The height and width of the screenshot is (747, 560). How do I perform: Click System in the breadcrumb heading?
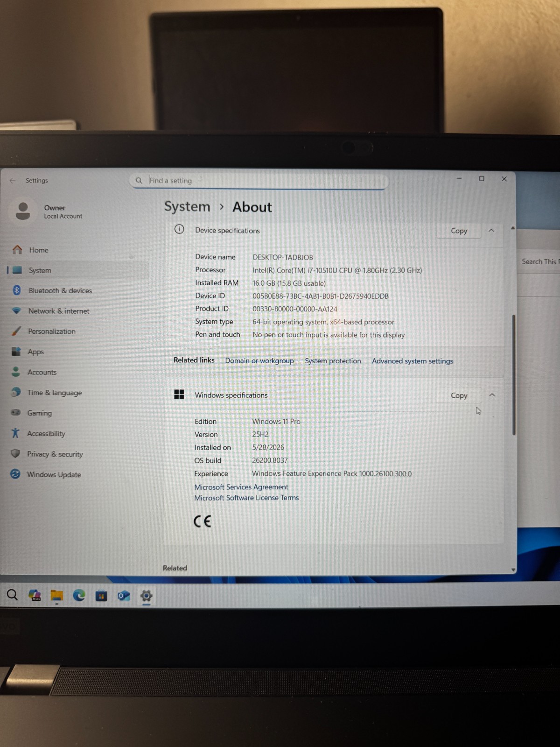click(187, 206)
